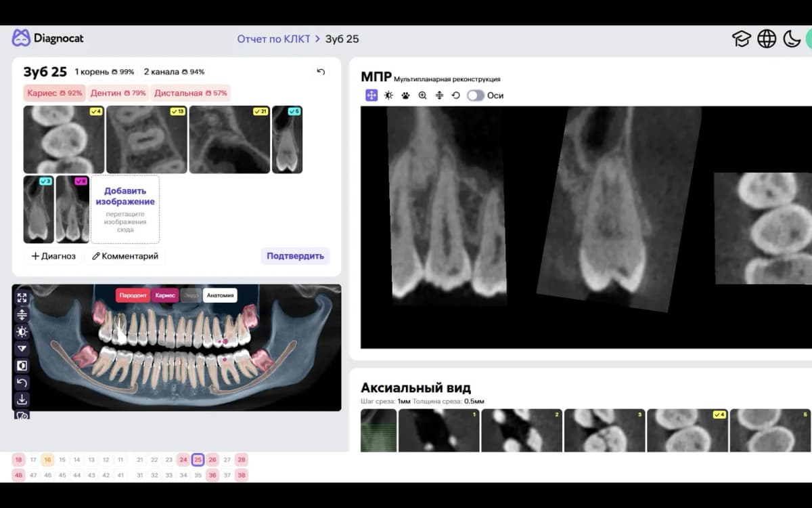
Task: Confirm the tooth with Подтвердить
Action: tap(295, 256)
